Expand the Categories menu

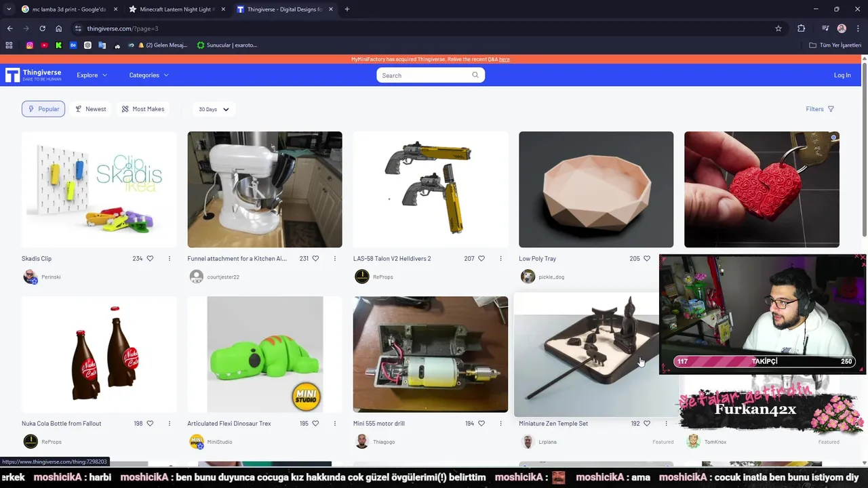tap(149, 75)
